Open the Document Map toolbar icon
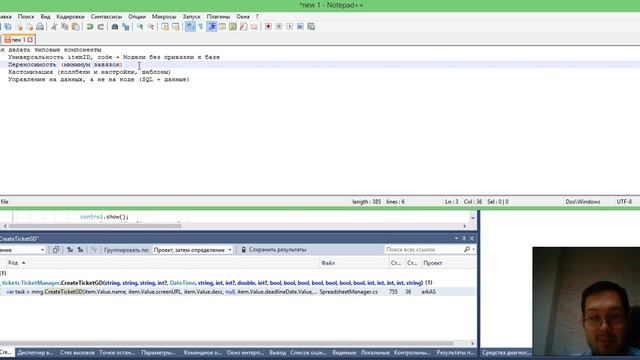Viewport: 640px width, 360px height. click(233, 27)
